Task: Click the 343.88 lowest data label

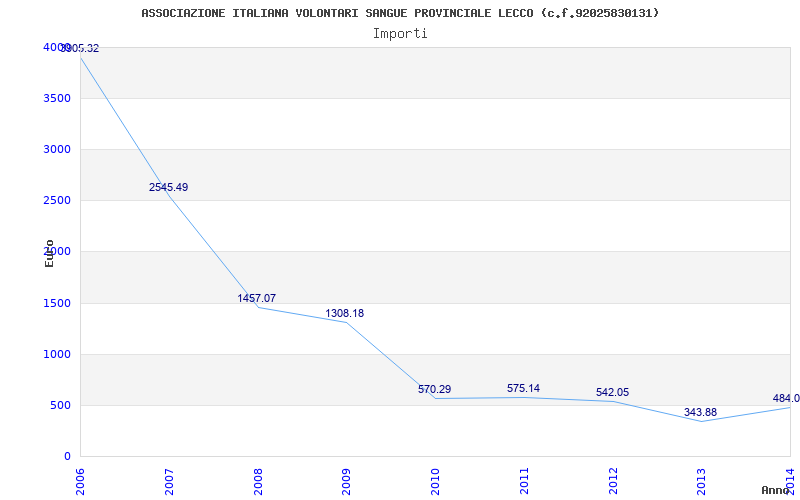Action: [x=700, y=413]
